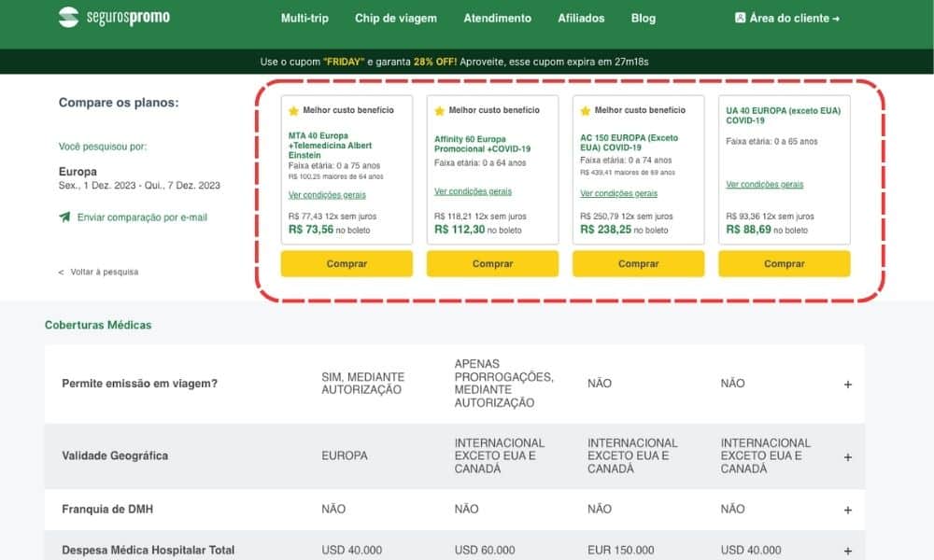Go to the Atendimento page
Viewport: 934px width, 560px height.
point(498,19)
